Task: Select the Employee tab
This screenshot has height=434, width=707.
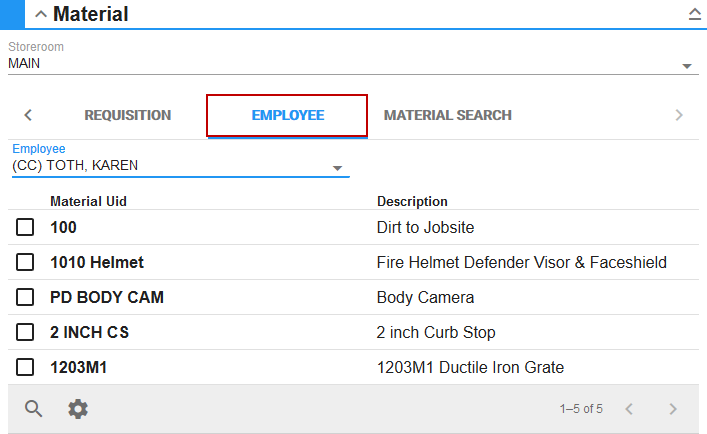Action: click(x=287, y=115)
